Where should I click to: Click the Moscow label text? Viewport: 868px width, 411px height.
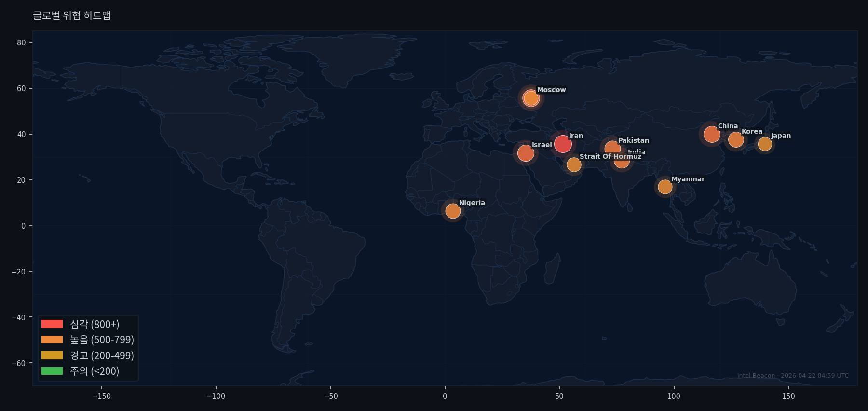[x=551, y=90]
